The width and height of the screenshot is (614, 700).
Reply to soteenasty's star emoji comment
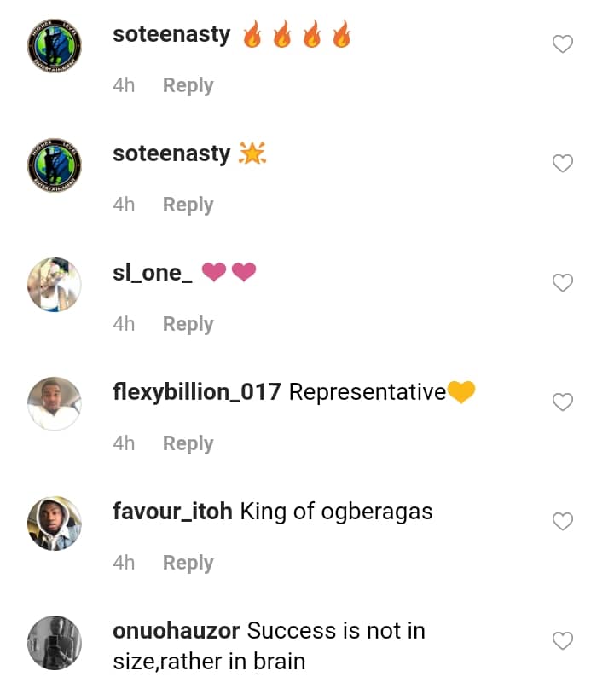[x=188, y=205]
